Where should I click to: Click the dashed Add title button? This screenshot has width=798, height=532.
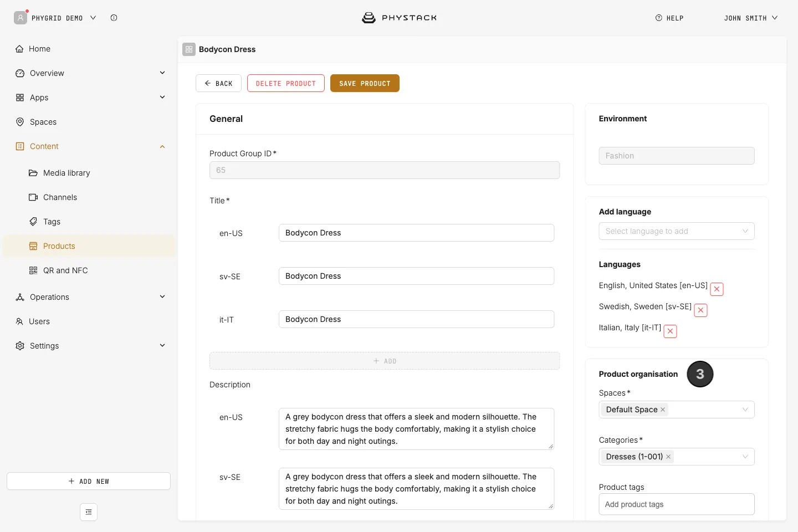(x=385, y=361)
